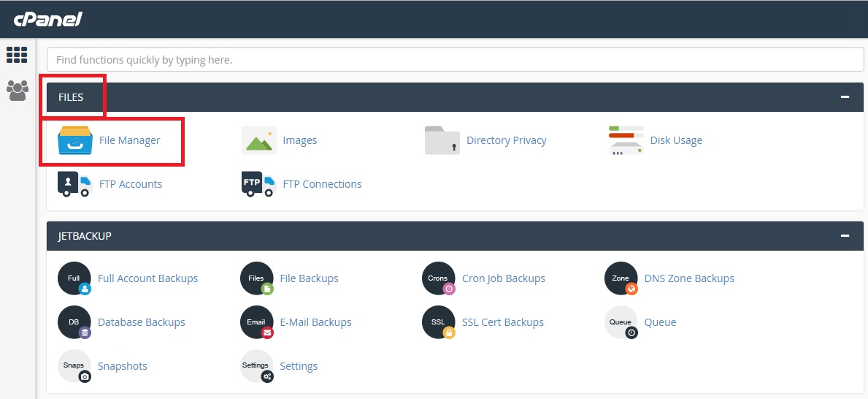The width and height of the screenshot is (868, 399).
Task: Open the SSL Cert Backups link
Action: click(x=503, y=322)
